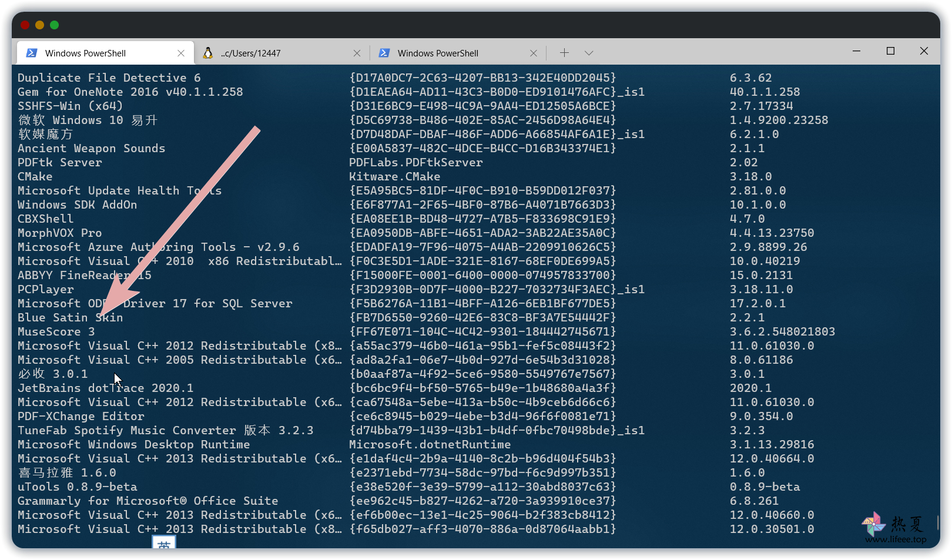Click the "Windows SDK AddOn" entry

click(x=78, y=204)
